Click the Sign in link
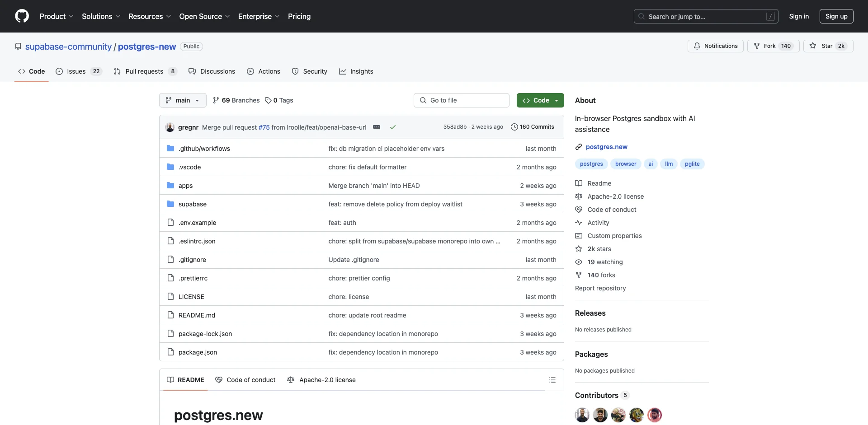Viewport: 868px width, 425px height. (x=799, y=16)
